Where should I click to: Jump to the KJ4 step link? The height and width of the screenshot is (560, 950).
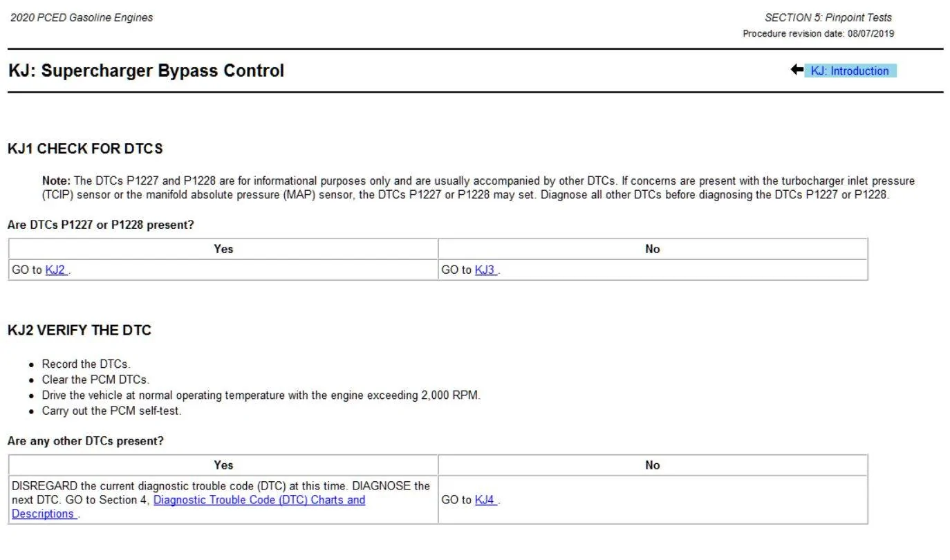[x=485, y=500]
